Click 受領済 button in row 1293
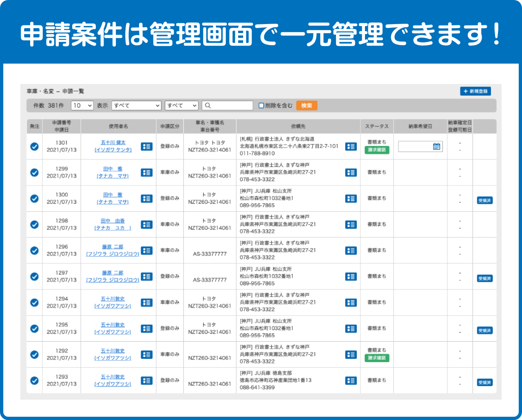Image resolution: width=522 pixels, height=420 pixels. [485, 382]
